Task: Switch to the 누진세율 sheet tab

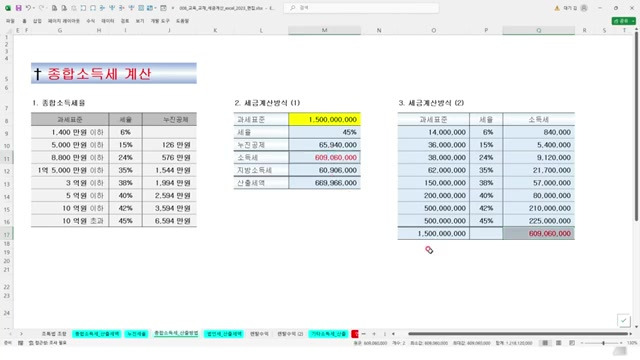Action: click(x=136, y=334)
